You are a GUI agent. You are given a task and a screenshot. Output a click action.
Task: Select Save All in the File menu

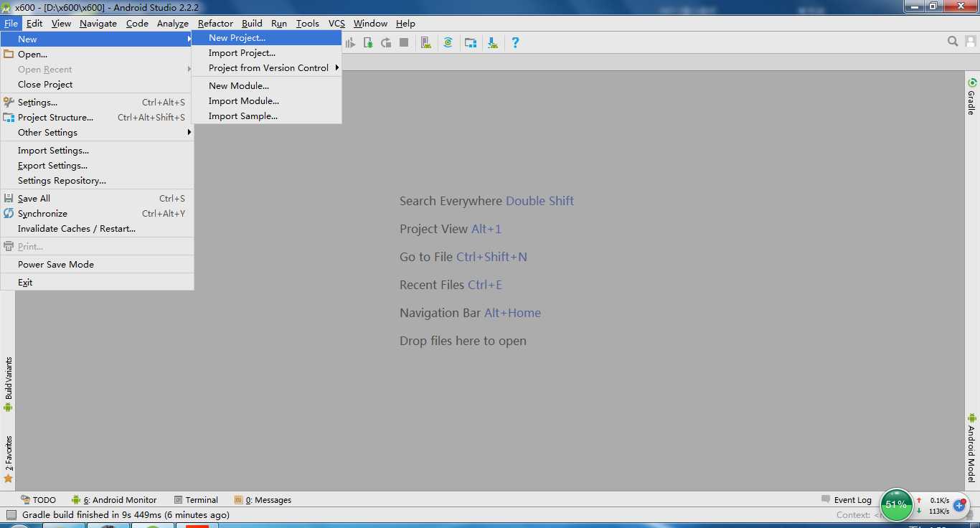point(97,199)
